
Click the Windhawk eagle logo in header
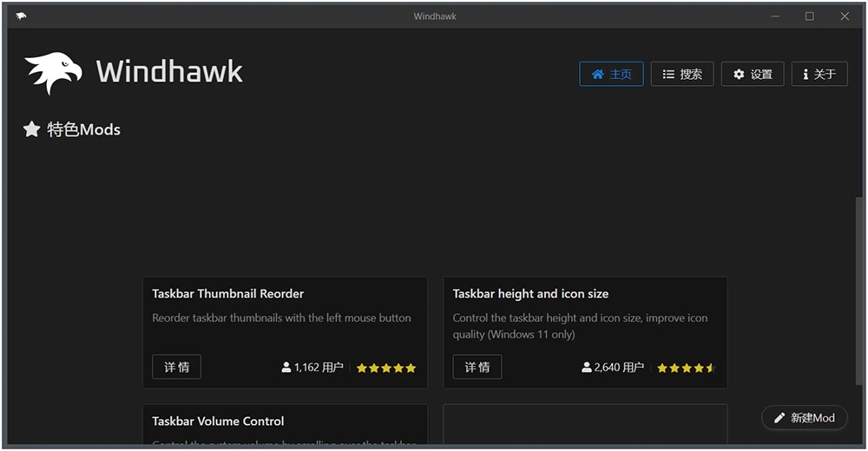(x=53, y=73)
